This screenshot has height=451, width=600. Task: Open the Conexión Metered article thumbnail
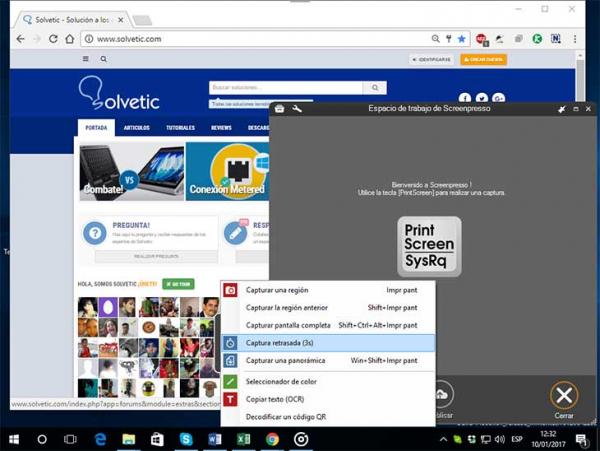[x=228, y=171]
